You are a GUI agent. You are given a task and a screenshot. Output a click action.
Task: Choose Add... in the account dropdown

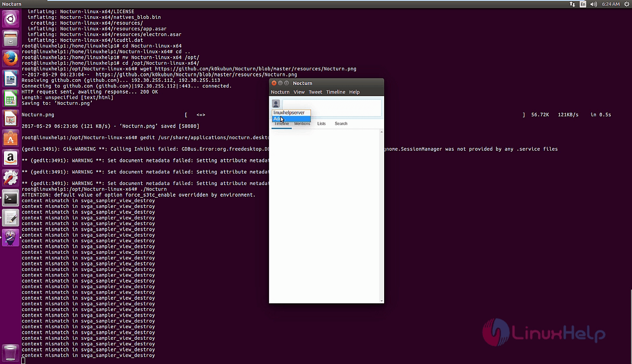291,119
